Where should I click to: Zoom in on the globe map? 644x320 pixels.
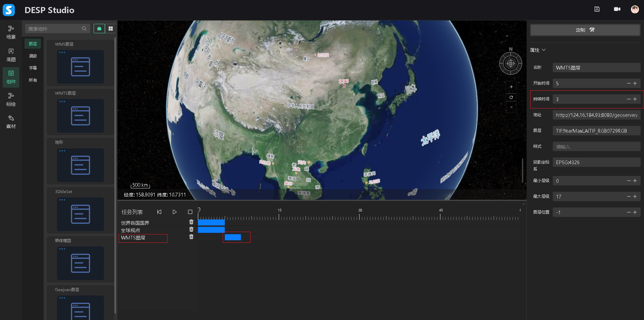(x=511, y=87)
